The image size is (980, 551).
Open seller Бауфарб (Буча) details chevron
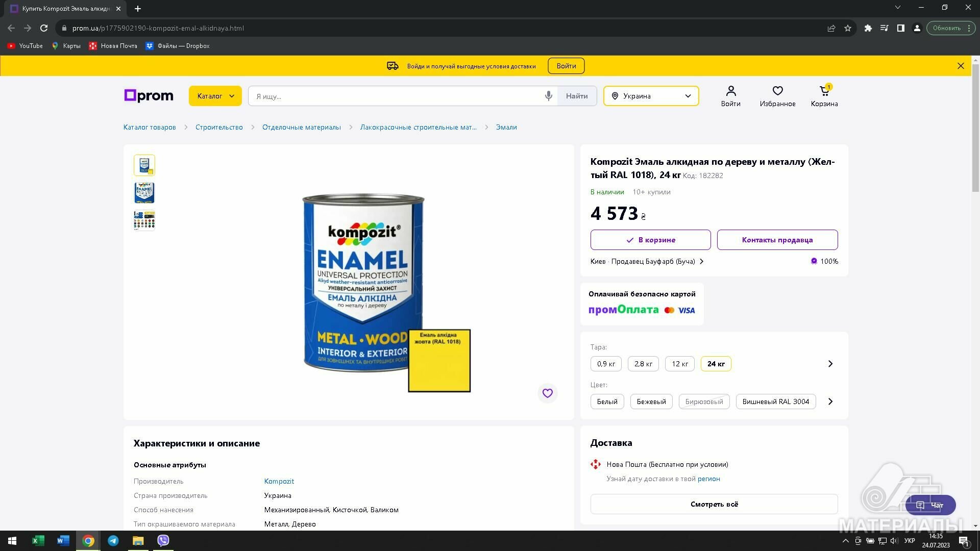click(702, 261)
